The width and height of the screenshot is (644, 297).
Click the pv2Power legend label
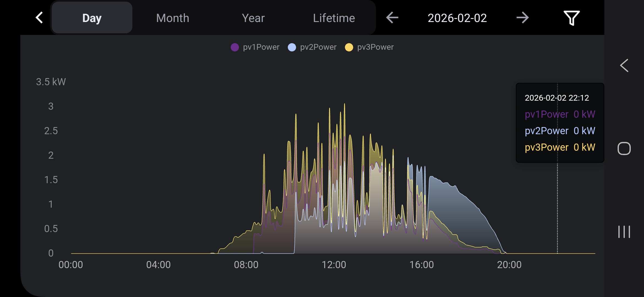coord(318,47)
